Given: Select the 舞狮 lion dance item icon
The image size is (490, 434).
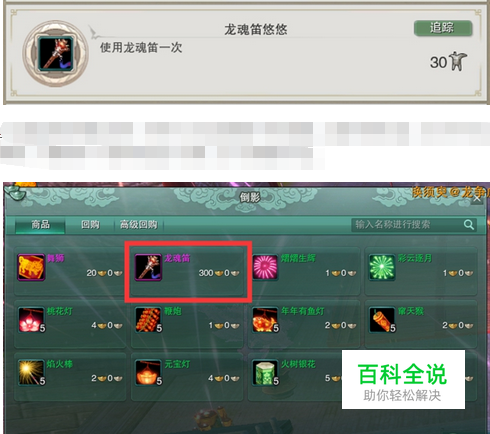Looking at the screenshot, I should point(31,267).
